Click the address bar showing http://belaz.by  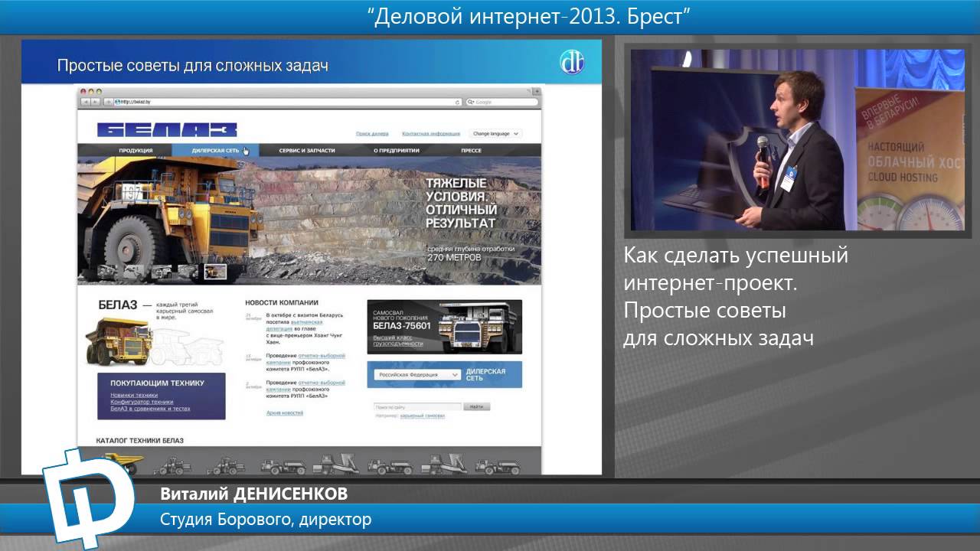pyautogui.click(x=288, y=102)
